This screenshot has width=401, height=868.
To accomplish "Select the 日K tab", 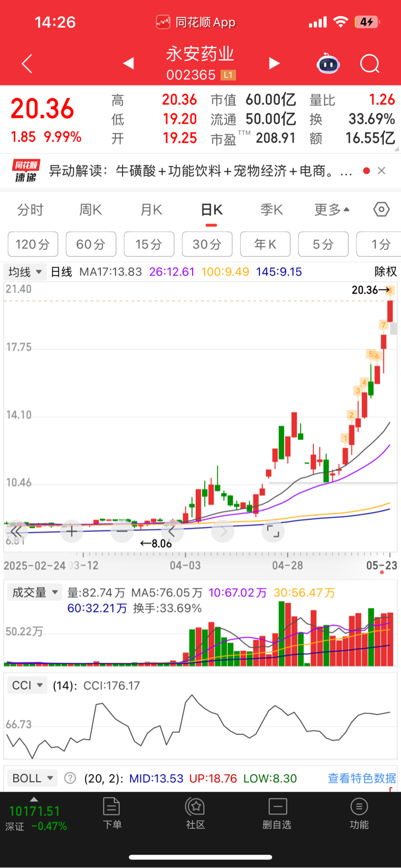I will (x=211, y=210).
